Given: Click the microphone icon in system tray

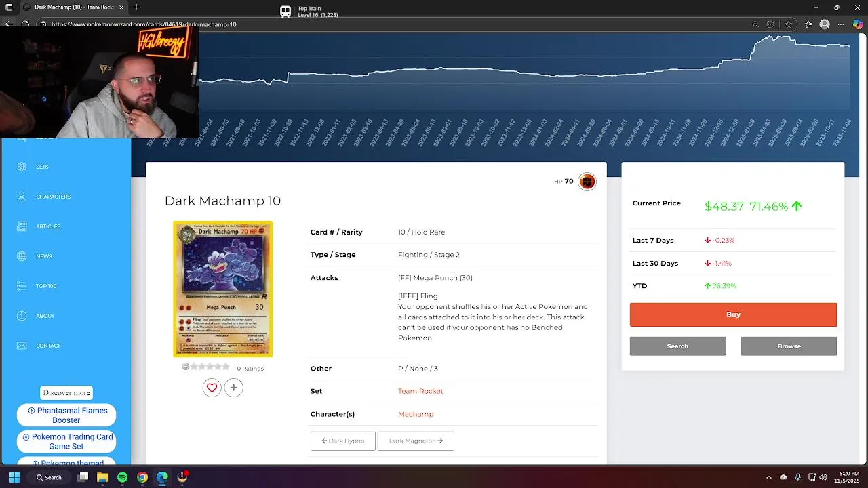Looking at the screenshot, I should pos(797,477).
